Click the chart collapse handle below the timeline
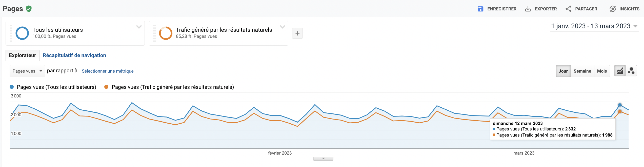 tap(323, 159)
